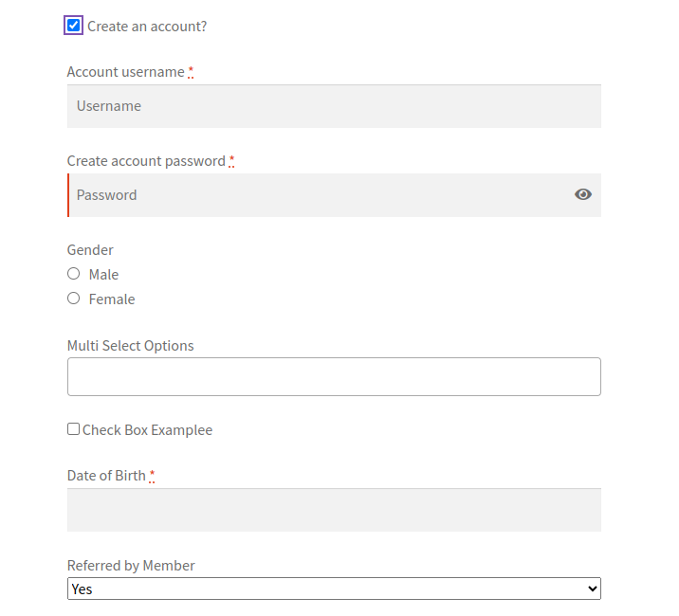Open the Referred by Member dropdown
This screenshot has width=679, height=616.
coord(334,589)
